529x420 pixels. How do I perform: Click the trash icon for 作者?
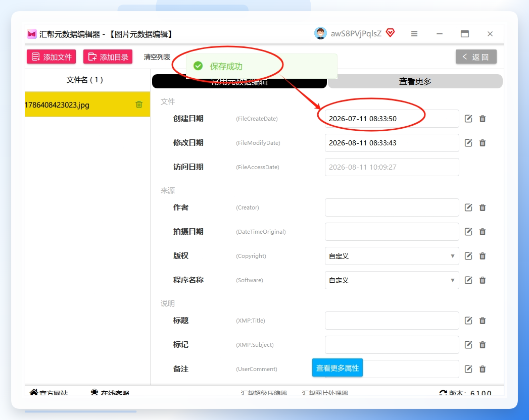pos(483,207)
